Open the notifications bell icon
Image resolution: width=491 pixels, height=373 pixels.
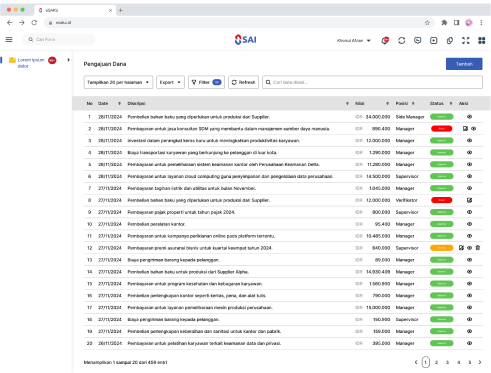click(x=385, y=40)
